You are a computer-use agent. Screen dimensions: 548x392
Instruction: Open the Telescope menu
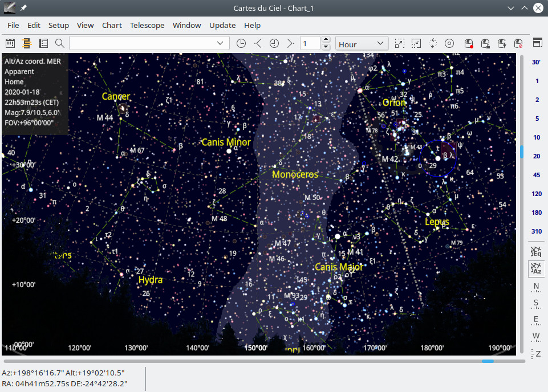pos(147,25)
